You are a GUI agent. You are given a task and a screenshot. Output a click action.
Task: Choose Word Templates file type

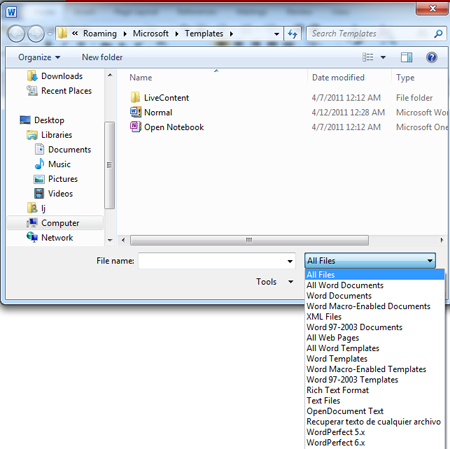pos(375,359)
